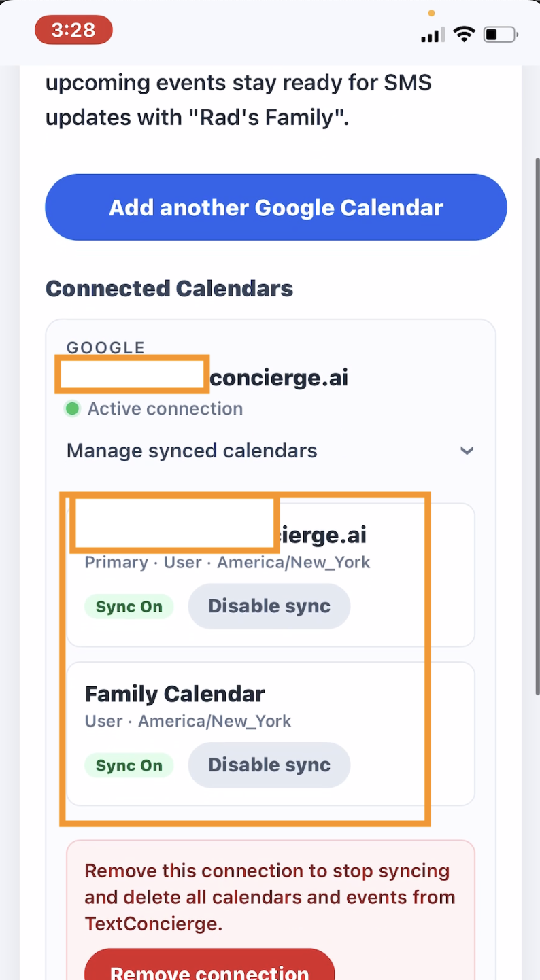Collapse using the Manage synced calendars chevron
The height and width of the screenshot is (980, 540).
tap(467, 451)
